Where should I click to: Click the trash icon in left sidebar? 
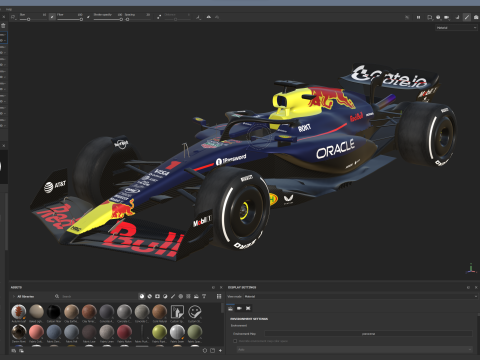pos(3,26)
